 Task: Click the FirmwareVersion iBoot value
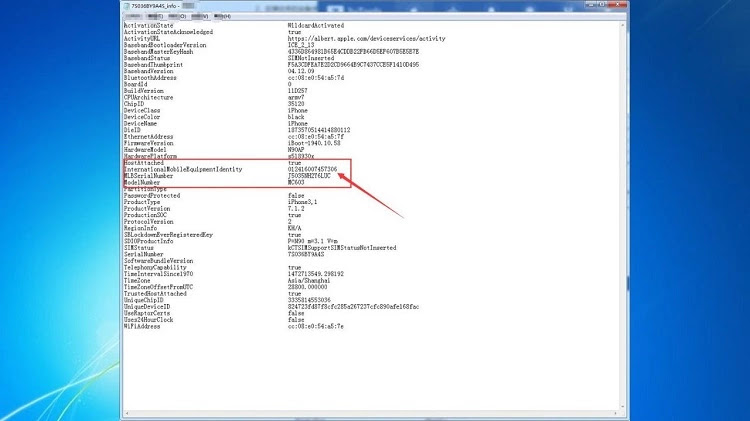point(314,143)
